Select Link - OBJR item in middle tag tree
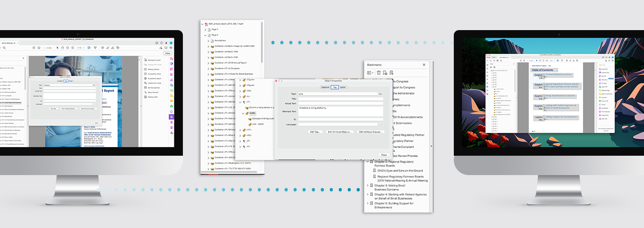Viewport: 644px width, 228px height. tap(257, 124)
